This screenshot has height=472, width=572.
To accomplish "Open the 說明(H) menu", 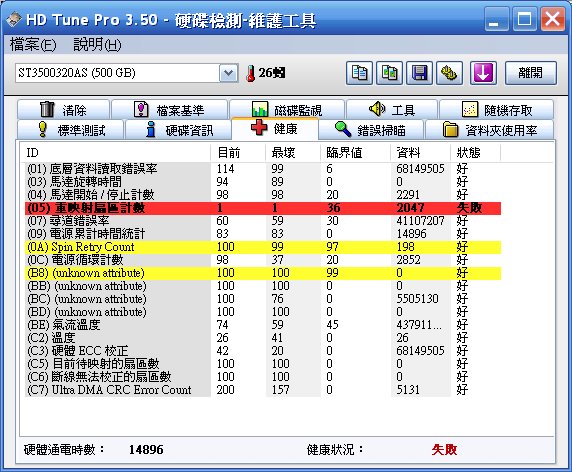I will [x=97, y=45].
